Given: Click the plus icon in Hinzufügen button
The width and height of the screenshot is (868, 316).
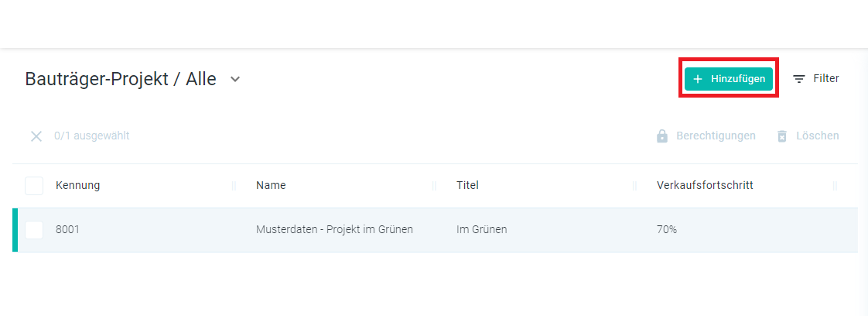Looking at the screenshot, I should click(x=698, y=79).
